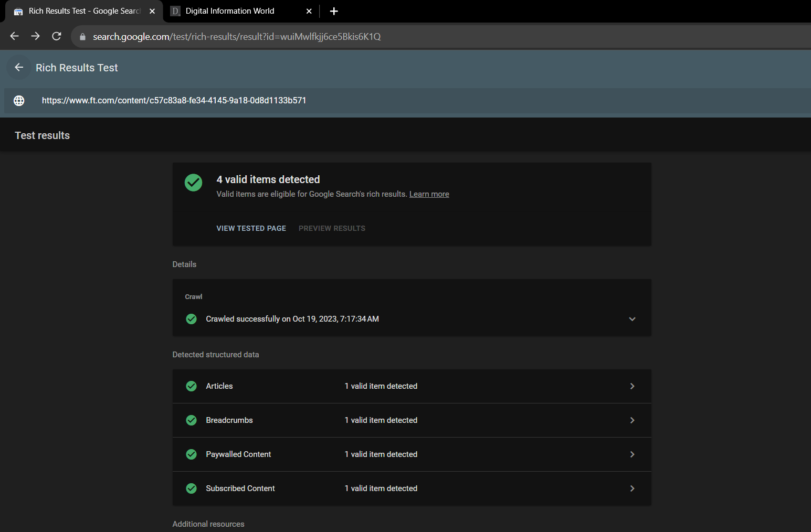811x532 pixels.
Task: Close the Digital Information World tab
Action: (309, 11)
